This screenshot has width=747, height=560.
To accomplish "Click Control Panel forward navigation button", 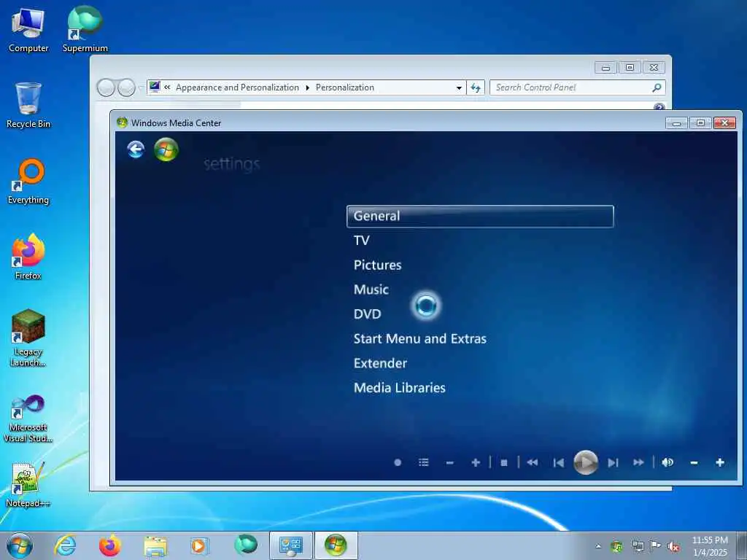I will 126,87.
